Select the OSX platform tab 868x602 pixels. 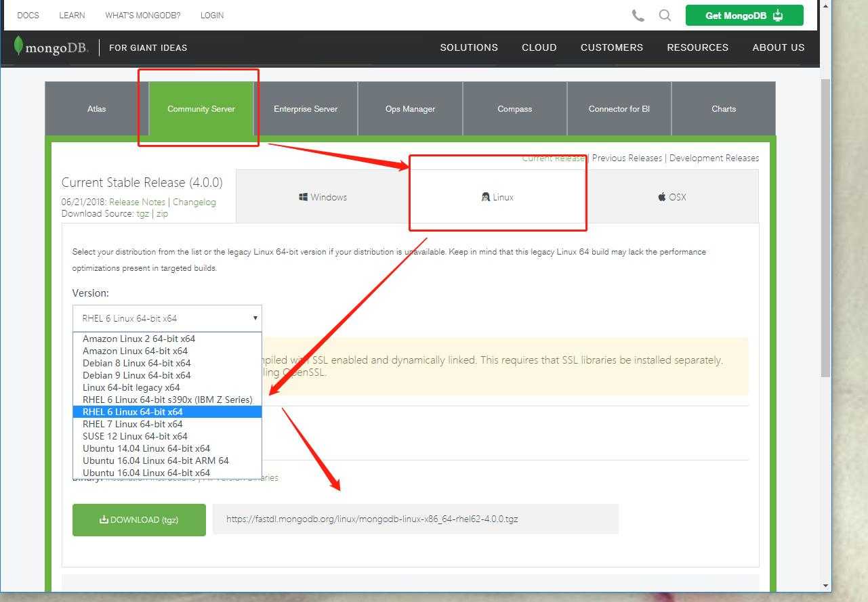coord(671,197)
